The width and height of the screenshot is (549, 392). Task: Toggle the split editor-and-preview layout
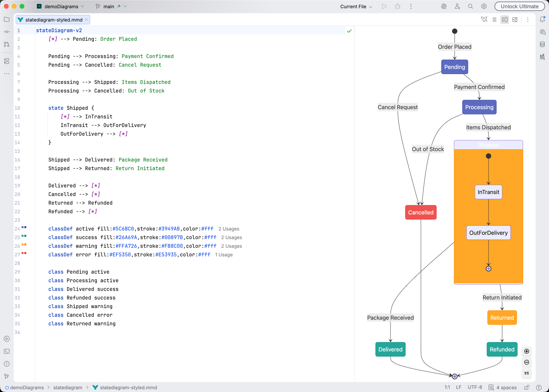(505, 19)
